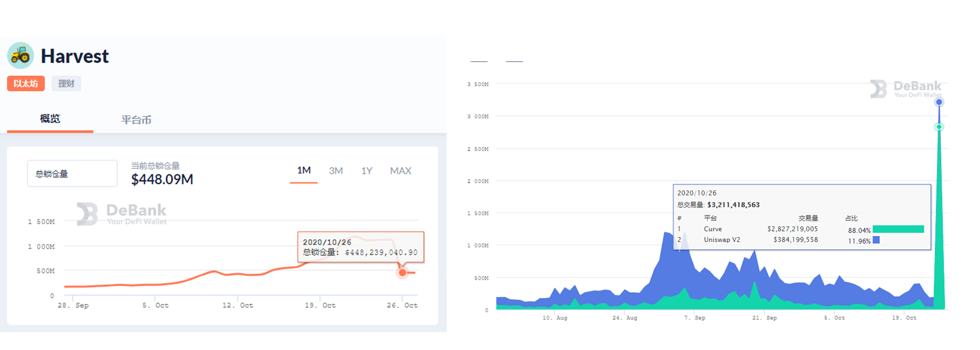
Task: Select the 1Y time range
Action: (367, 171)
